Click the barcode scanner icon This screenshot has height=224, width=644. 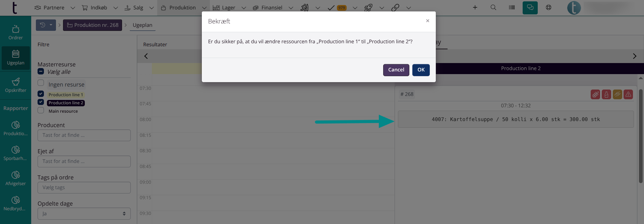512,7
